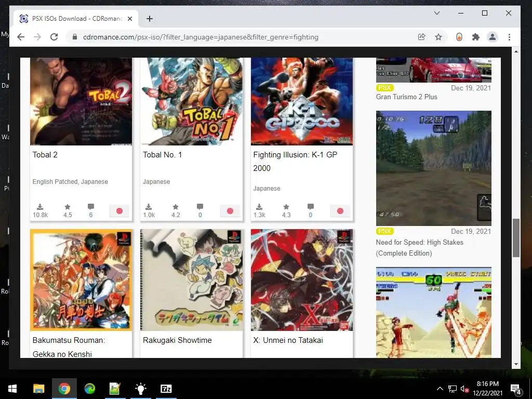Click K-1 GP 2000 Japan flag button
532x399 pixels.
click(340, 211)
